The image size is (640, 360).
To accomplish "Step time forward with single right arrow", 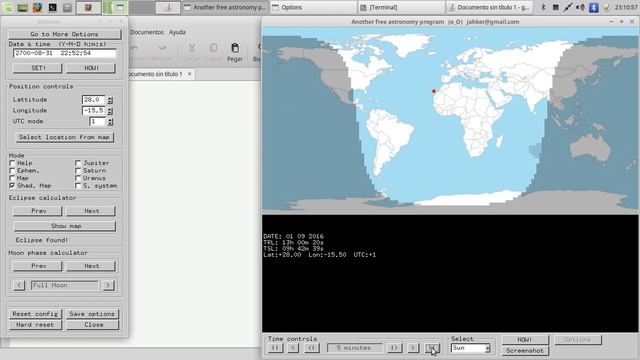I will point(413,348).
